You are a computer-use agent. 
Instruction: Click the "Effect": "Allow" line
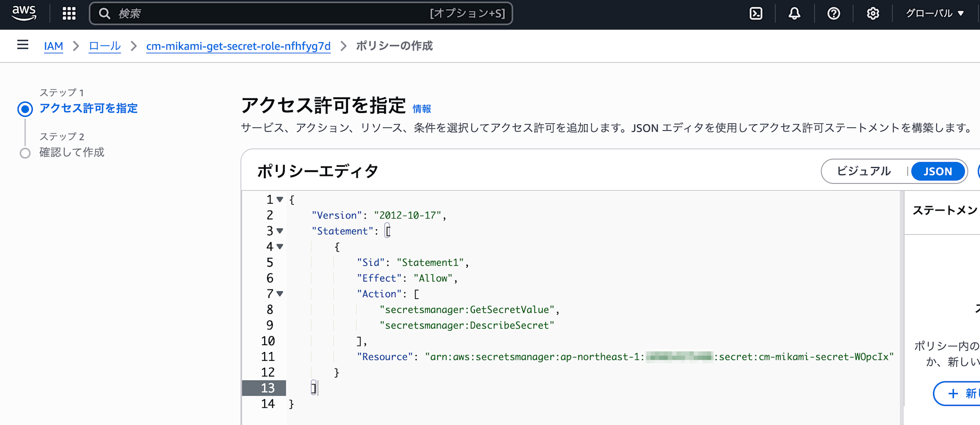point(407,278)
